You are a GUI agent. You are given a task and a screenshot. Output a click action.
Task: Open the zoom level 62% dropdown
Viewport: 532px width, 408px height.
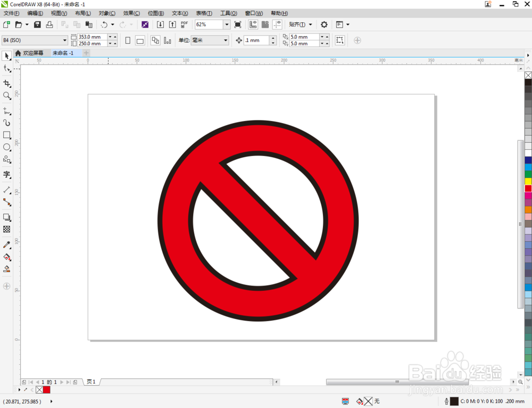[x=227, y=25]
